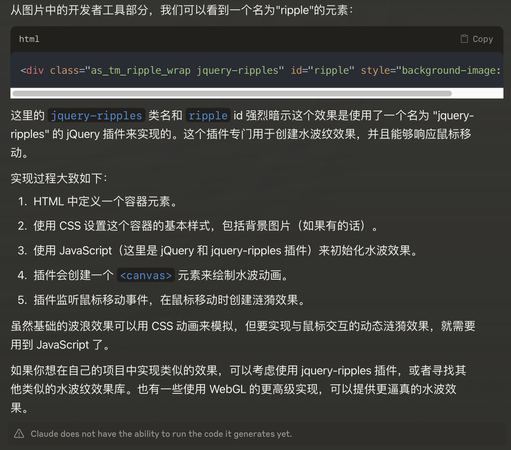Click the clipboard icon beside Copy

pos(464,39)
